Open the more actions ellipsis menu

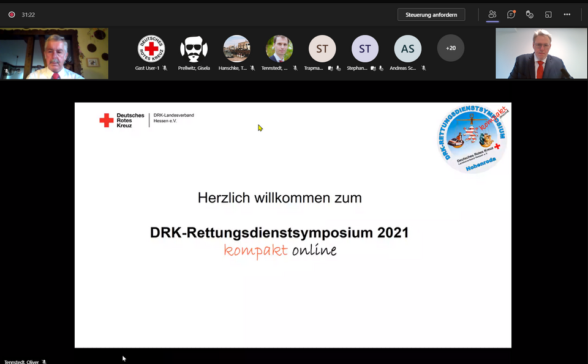point(567,15)
